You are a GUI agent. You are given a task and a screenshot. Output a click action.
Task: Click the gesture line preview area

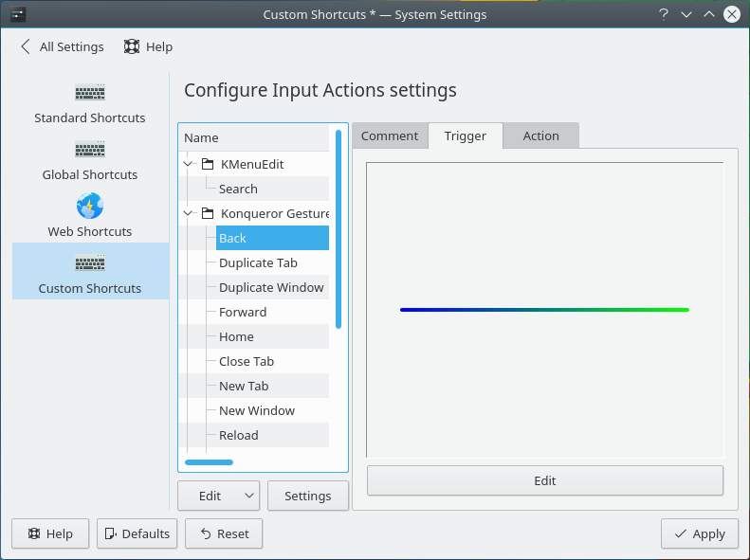point(544,310)
